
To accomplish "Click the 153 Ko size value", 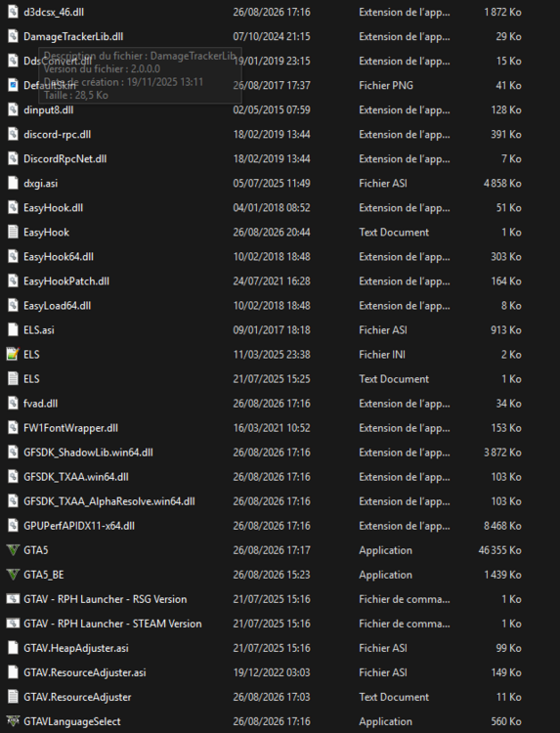I will click(x=506, y=428).
